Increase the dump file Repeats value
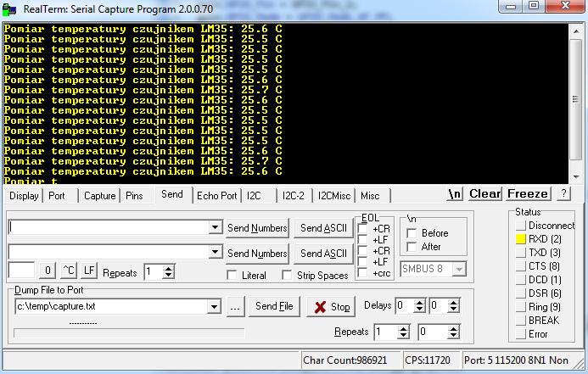Viewport: 588px width, 374px height. coord(403,328)
